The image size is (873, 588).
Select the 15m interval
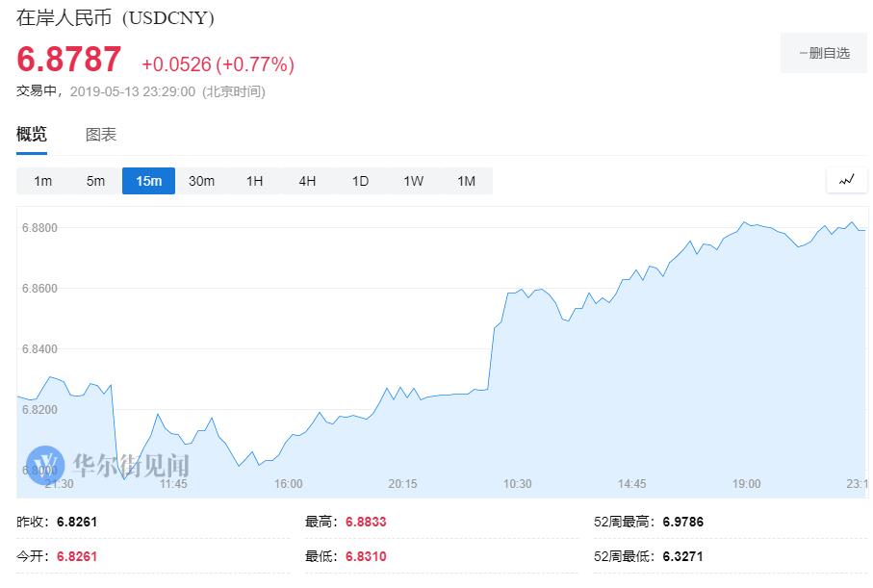(x=148, y=181)
